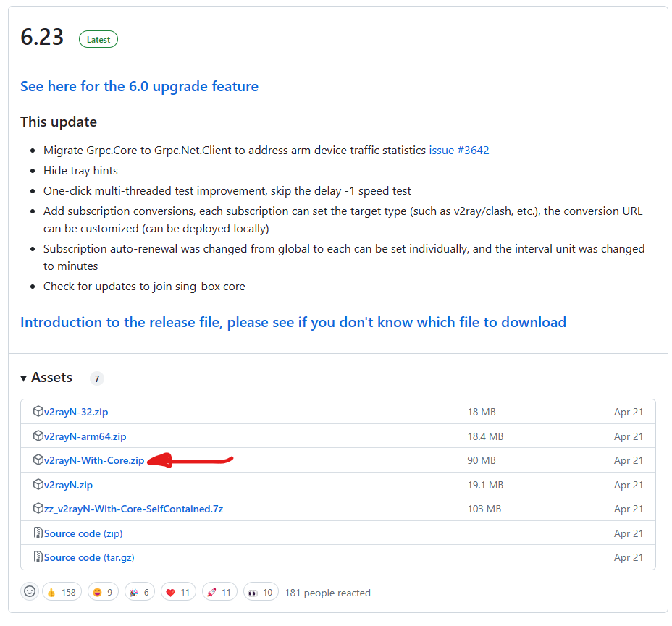Click 'This update' heading

pos(59,122)
